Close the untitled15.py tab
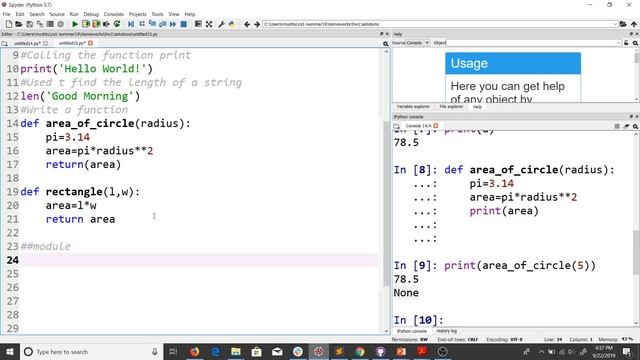Screen dimensions: 640x360 click(x=90, y=43)
